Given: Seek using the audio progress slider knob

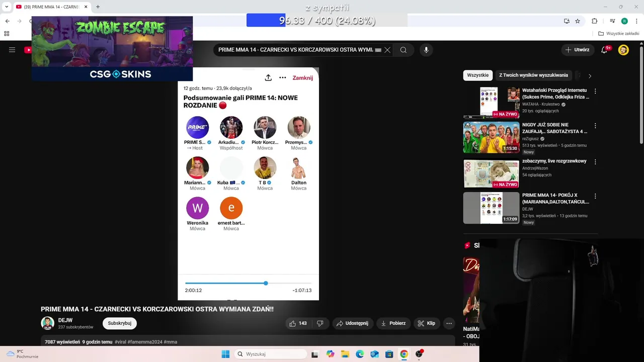Looking at the screenshot, I should point(266,283).
